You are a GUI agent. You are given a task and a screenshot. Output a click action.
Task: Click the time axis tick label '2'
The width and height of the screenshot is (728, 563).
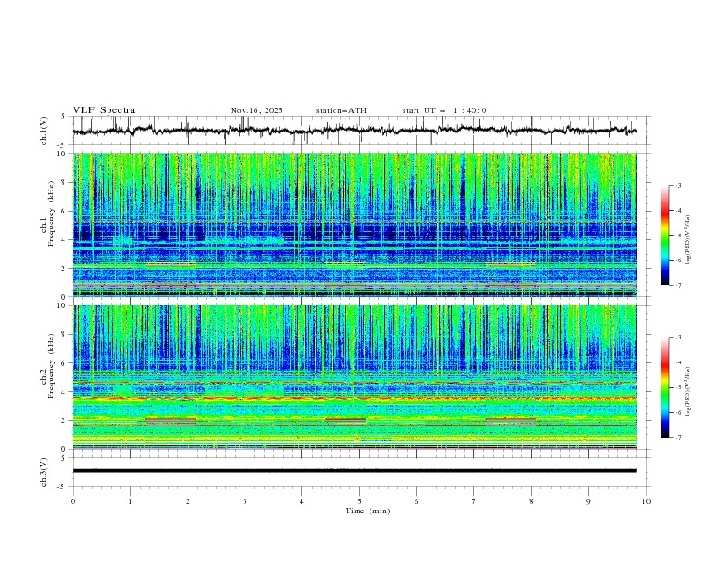pyautogui.click(x=188, y=501)
